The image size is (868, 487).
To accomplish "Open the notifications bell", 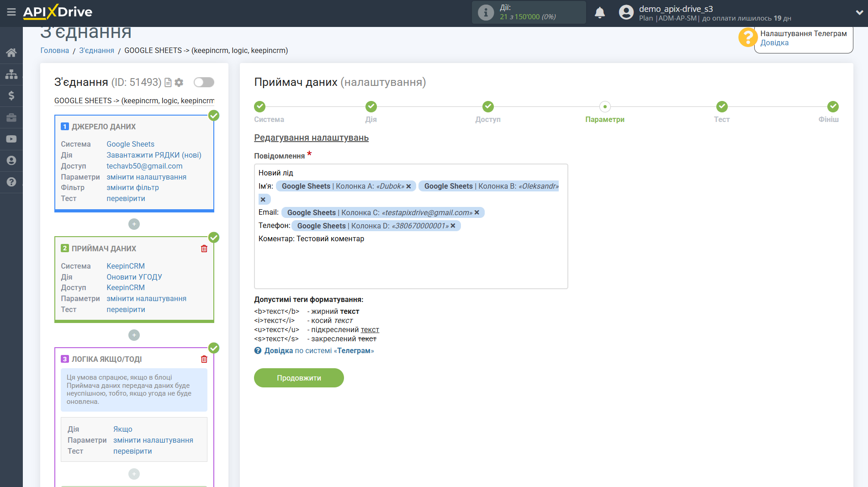I will [x=600, y=12].
